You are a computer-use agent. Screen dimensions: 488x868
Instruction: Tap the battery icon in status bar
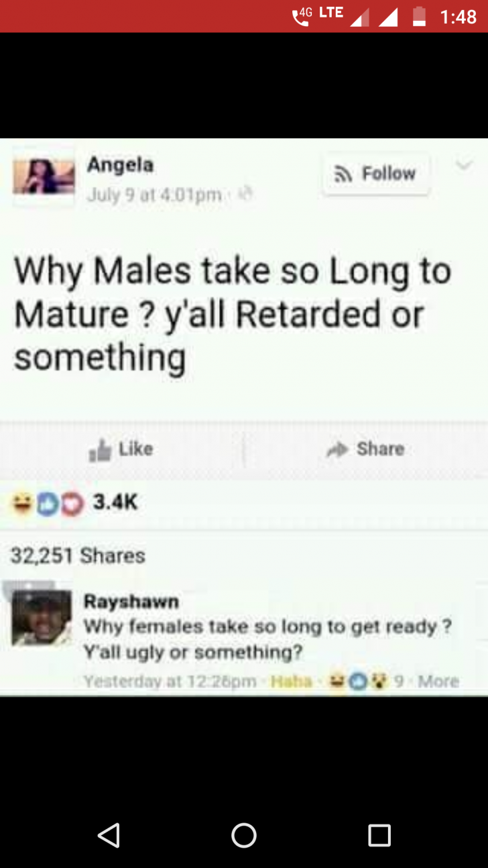[x=419, y=16]
